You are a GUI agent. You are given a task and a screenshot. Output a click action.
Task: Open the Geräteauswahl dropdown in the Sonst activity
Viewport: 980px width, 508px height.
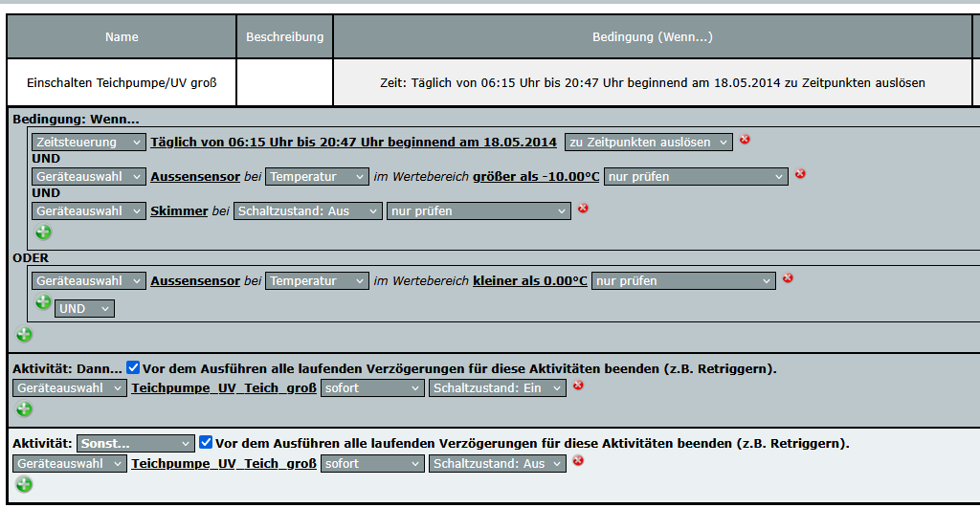click(x=69, y=464)
